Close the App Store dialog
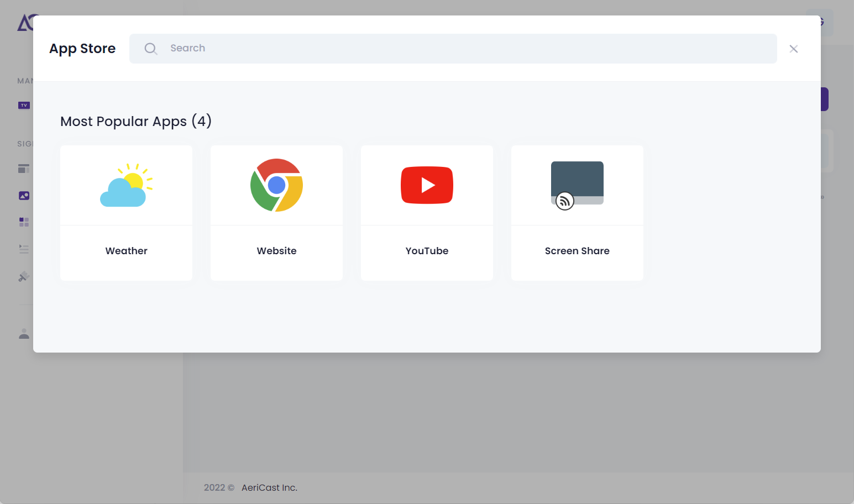The image size is (854, 504). [x=793, y=49]
